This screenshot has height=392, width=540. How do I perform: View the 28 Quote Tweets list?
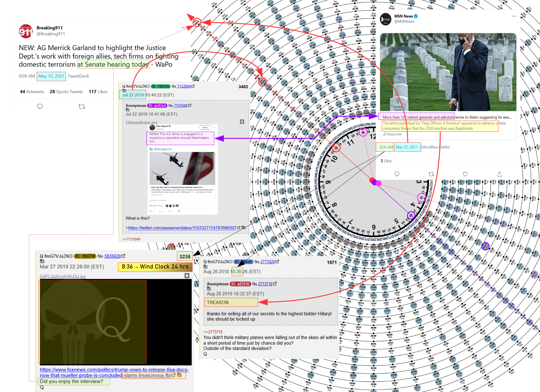tap(66, 92)
